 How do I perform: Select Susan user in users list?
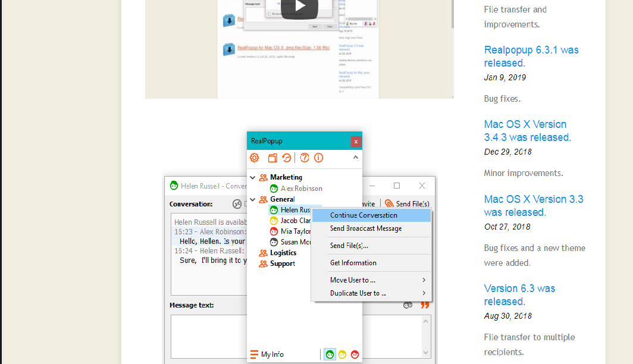(x=295, y=242)
